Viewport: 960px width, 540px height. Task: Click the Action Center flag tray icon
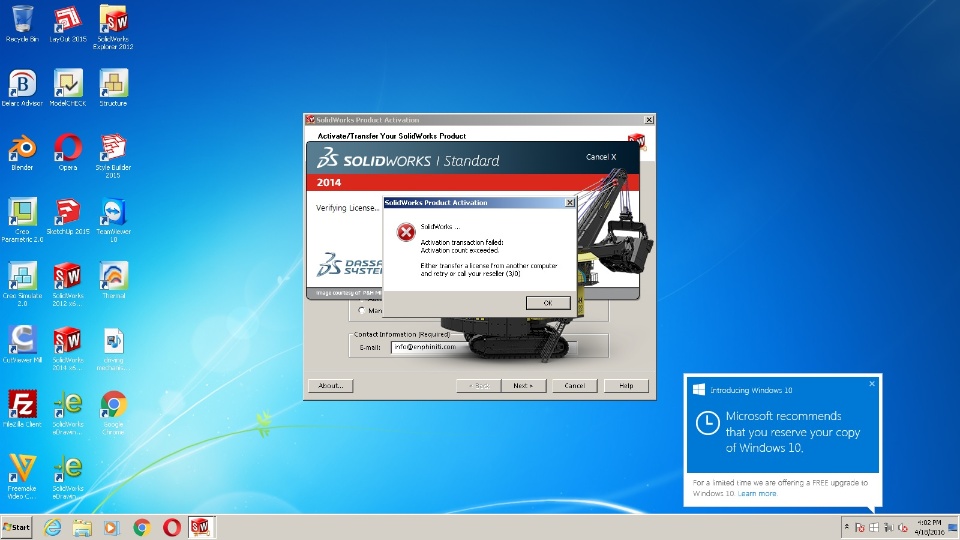point(860,528)
